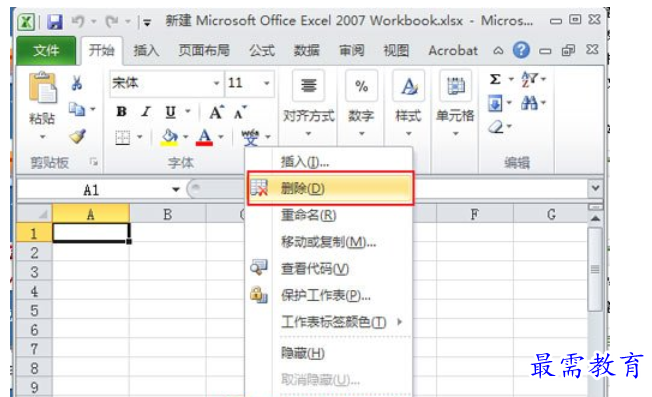Click the Copy icon
Image resolution: width=652 pixels, height=397 pixels.
77,109
